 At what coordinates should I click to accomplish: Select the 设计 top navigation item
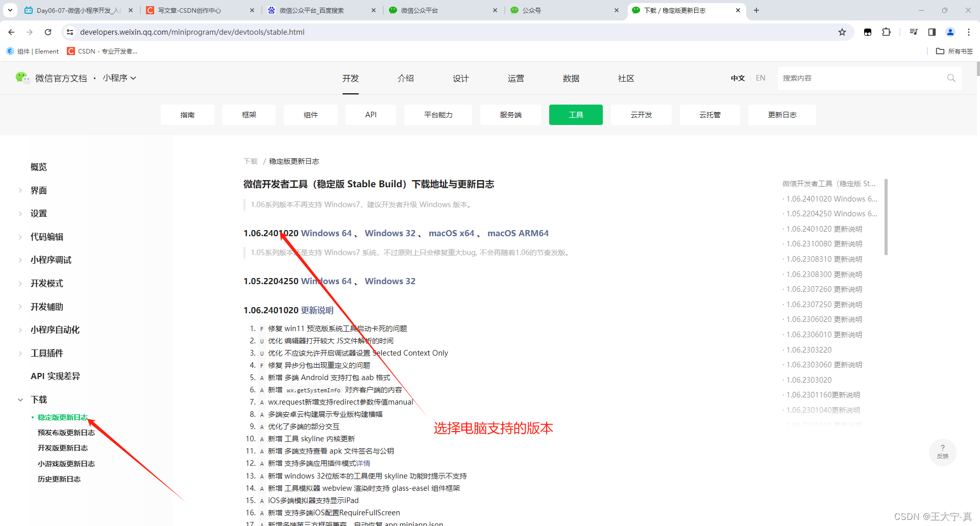[x=461, y=79]
